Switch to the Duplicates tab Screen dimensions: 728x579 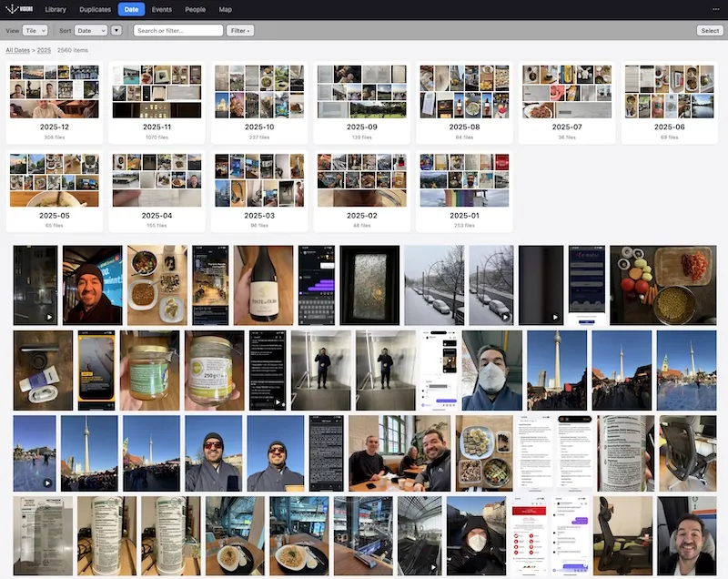click(96, 9)
